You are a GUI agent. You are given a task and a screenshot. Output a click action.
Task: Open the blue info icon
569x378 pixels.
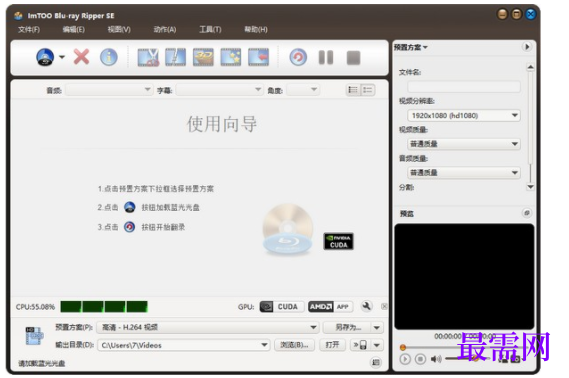[x=109, y=57]
